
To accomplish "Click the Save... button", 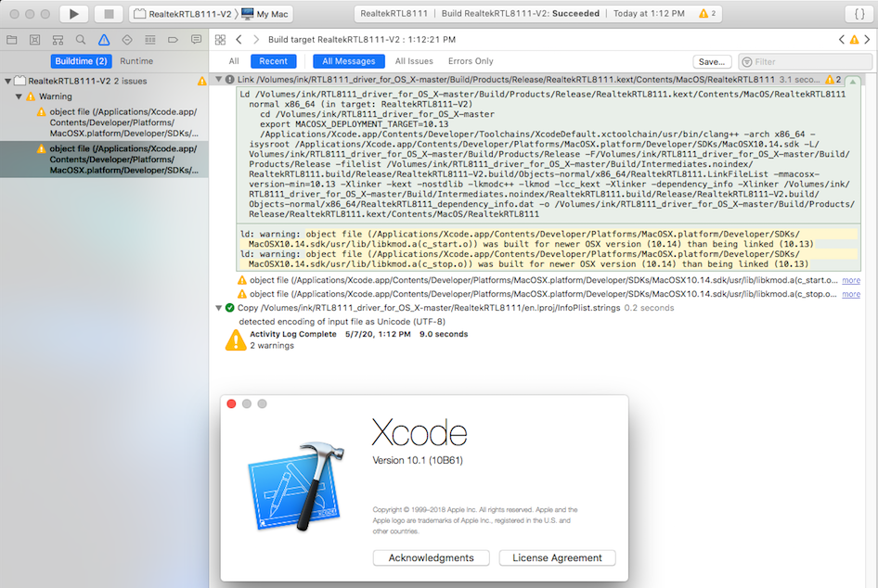I will (x=712, y=61).
